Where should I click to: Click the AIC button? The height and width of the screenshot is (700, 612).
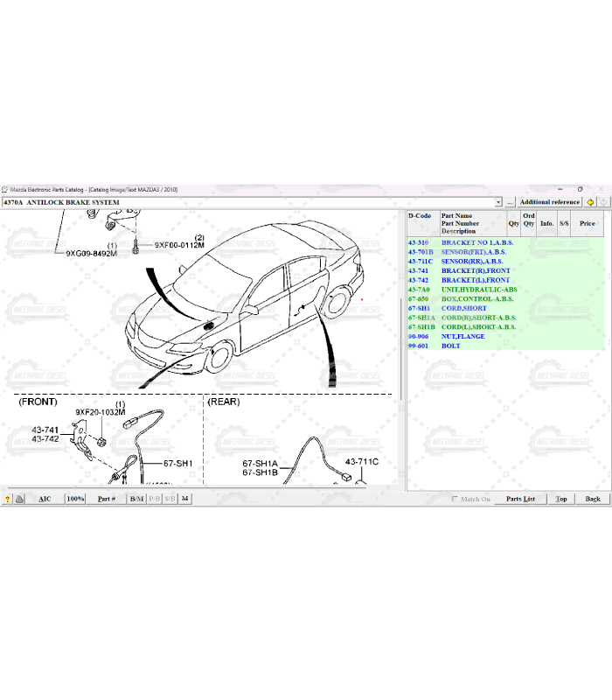(x=45, y=499)
